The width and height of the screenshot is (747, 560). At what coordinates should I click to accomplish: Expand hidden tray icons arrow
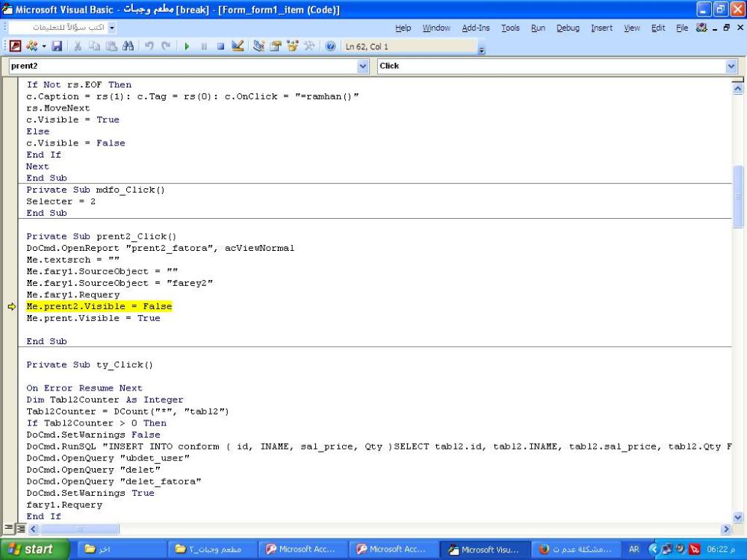tap(653, 549)
